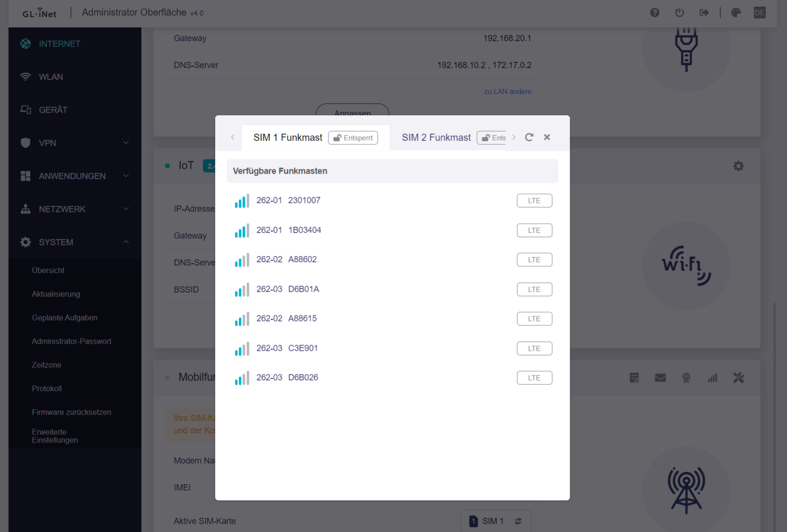Collapse the SYSTEM sidebar section
This screenshot has height=532, width=787.
click(75, 242)
